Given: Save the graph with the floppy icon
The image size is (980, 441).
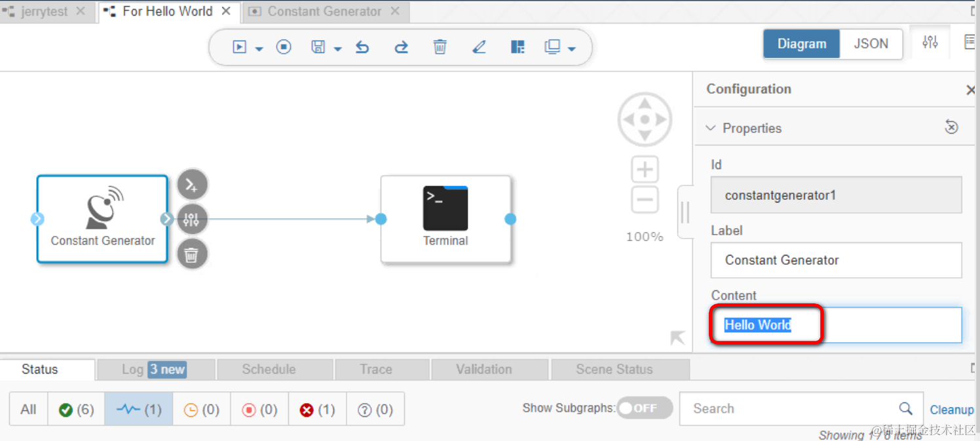Looking at the screenshot, I should pyautogui.click(x=318, y=47).
